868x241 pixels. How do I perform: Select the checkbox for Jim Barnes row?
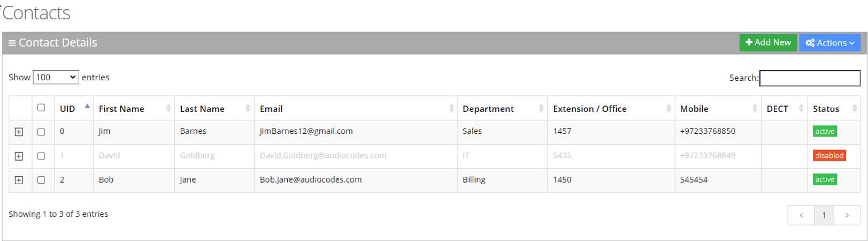[41, 132]
